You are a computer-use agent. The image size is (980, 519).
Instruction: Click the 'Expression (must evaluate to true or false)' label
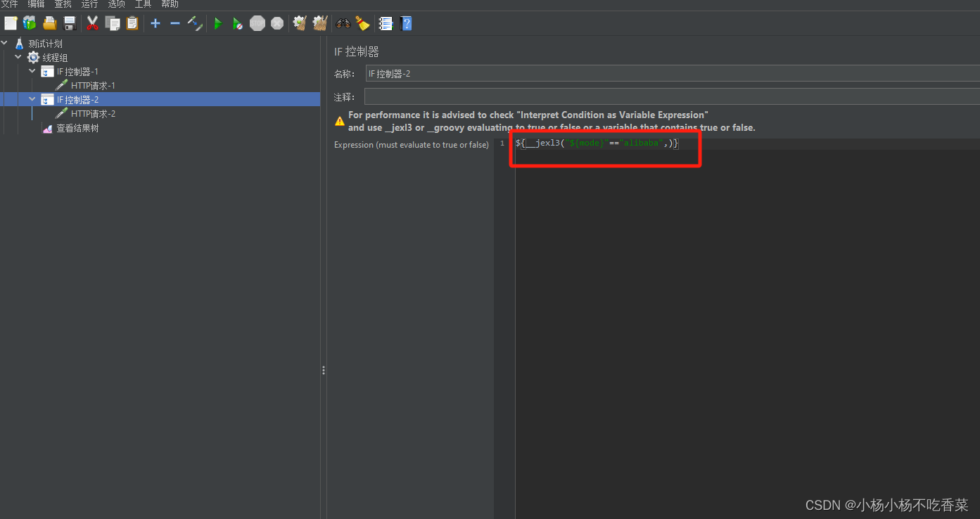point(412,145)
